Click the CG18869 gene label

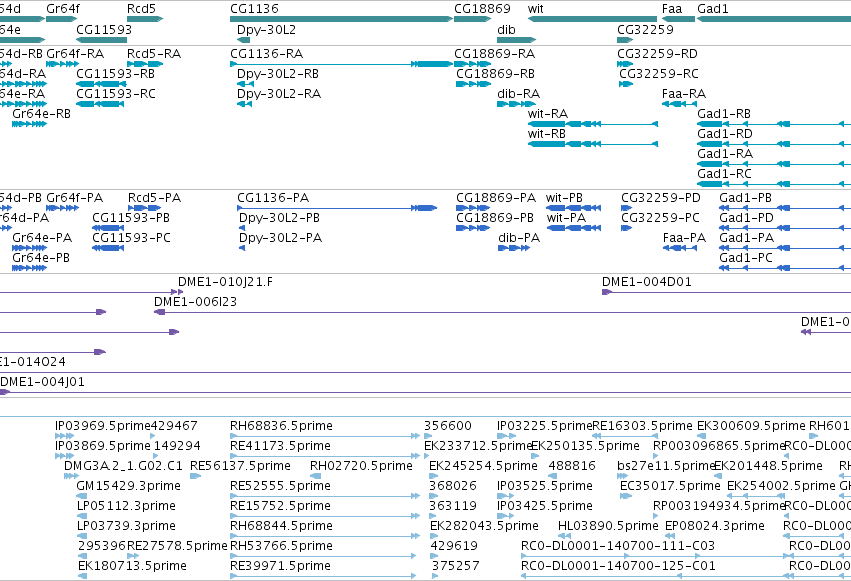click(482, 9)
